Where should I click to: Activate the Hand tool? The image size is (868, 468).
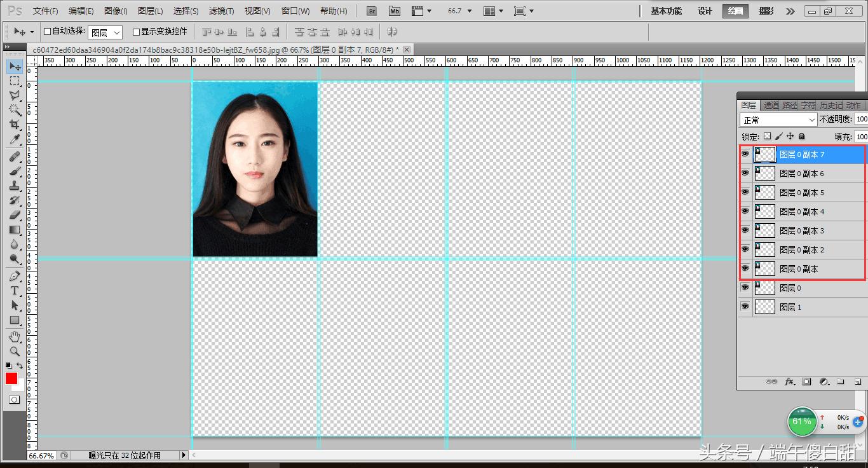pos(15,336)
